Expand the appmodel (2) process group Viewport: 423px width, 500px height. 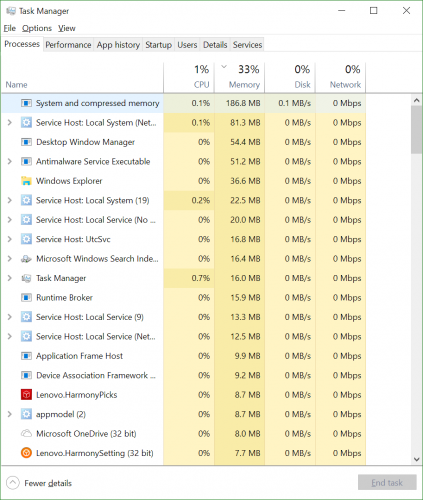tap(10, 414)
